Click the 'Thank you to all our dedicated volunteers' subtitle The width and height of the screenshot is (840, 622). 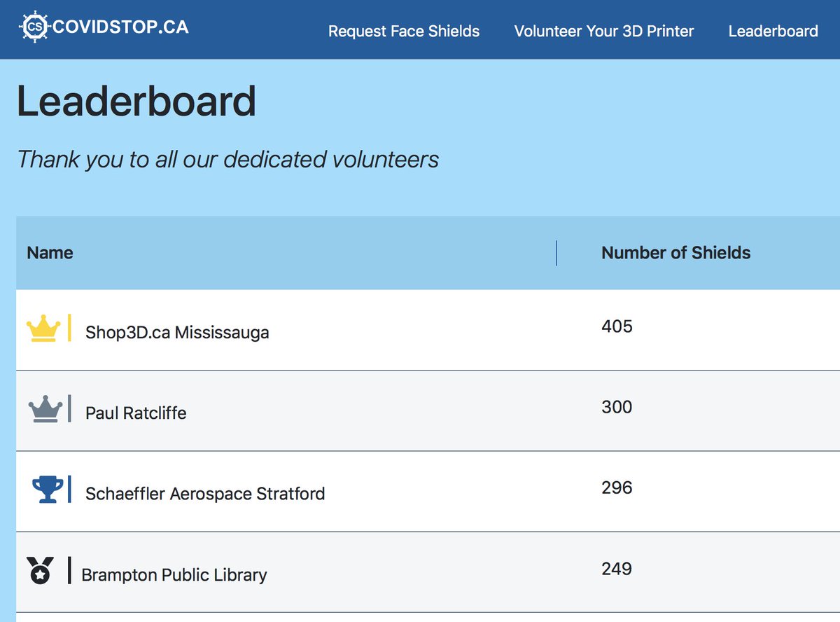(x=227, y=160)
